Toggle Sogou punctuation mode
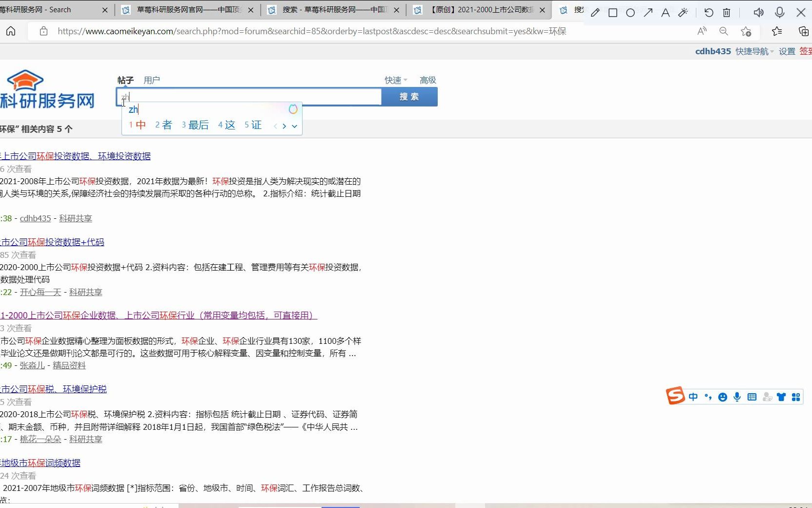 pos(708,397)
